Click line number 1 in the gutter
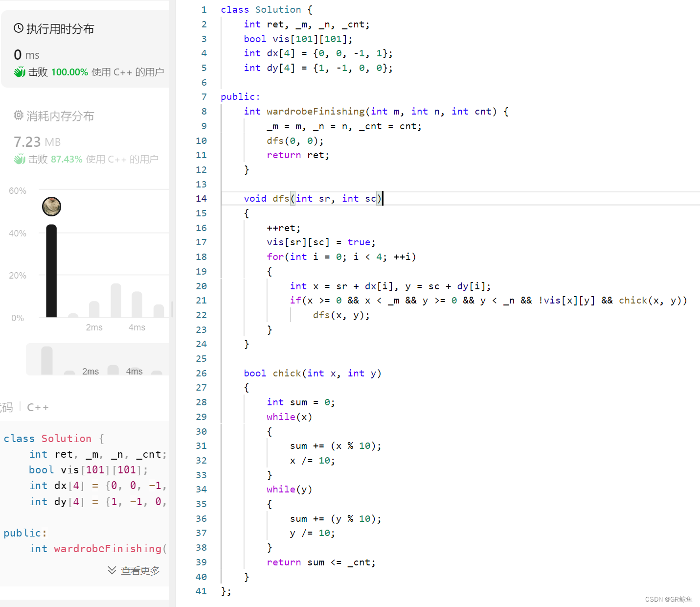700x607 pixels. click(204, 9)
